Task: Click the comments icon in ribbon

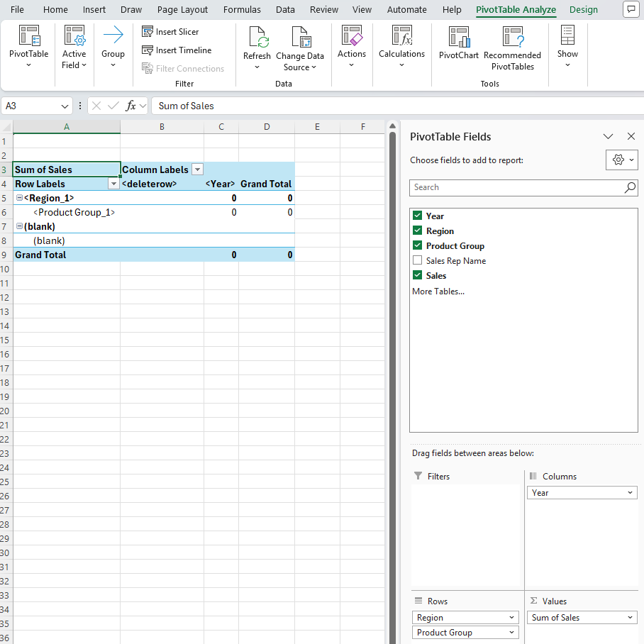Action: coord(630,9)
